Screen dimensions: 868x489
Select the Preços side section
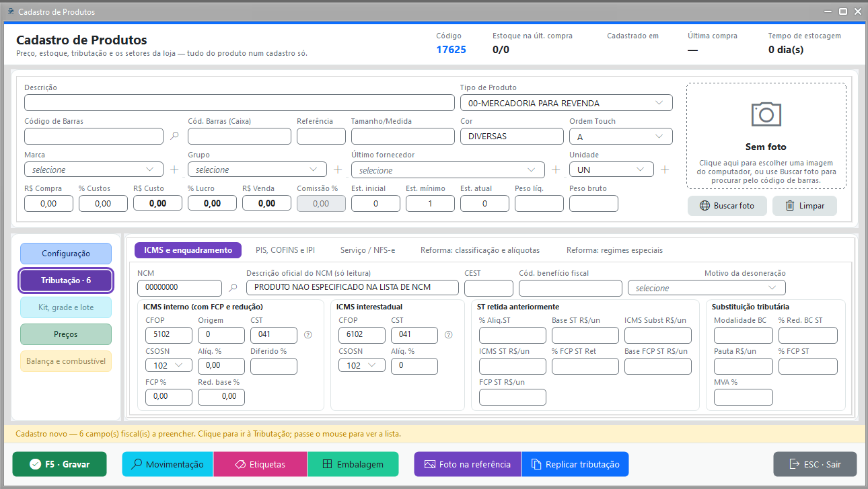tap(66, 334)
